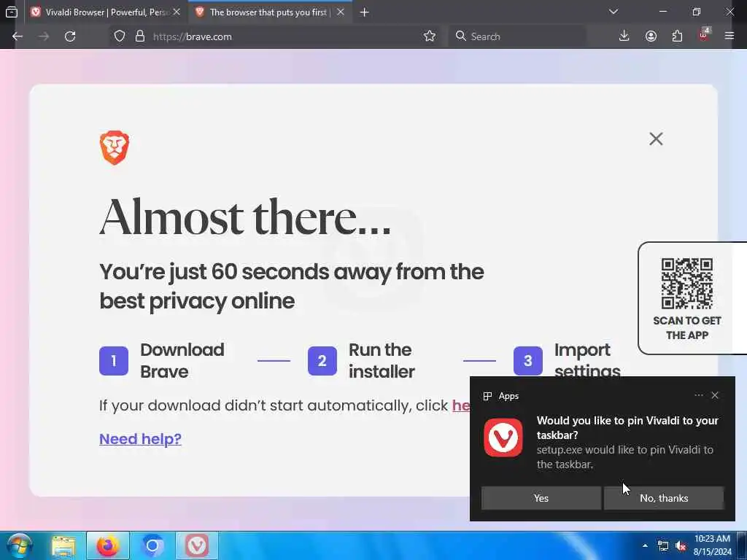Click the 'Download Brave' step label
Screen dimensions: 747x560
(x=182, y=360)
